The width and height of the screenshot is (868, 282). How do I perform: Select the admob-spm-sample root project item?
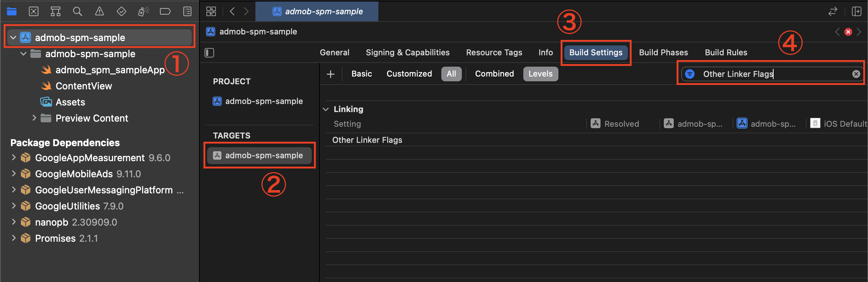(x=100, y=38)
